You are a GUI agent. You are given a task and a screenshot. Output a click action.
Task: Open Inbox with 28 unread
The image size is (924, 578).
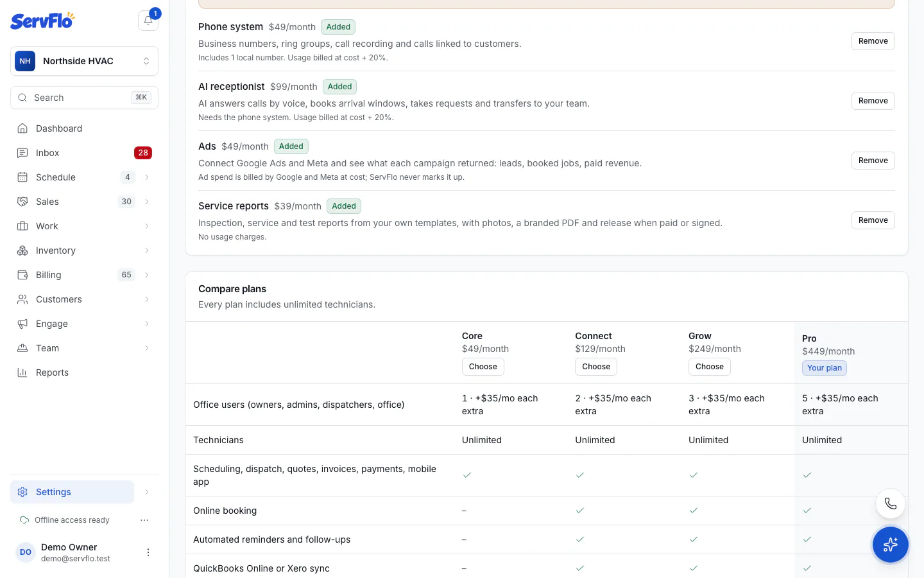point(84,153)
